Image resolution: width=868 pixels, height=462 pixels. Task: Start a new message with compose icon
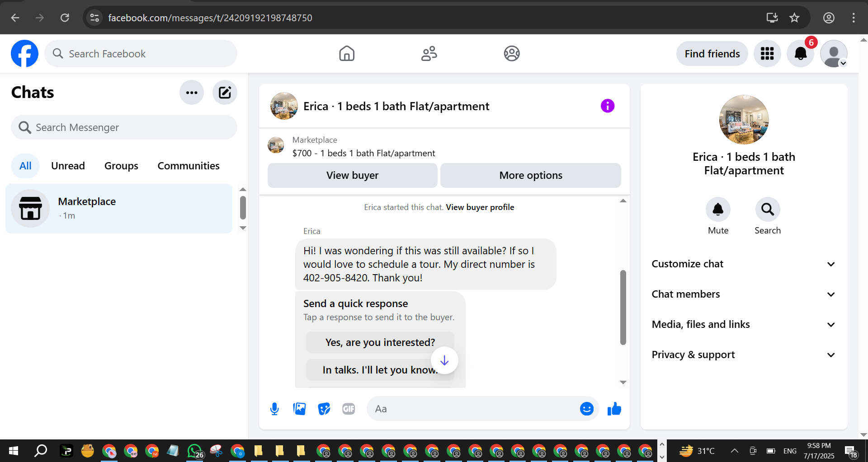point(225,93)
